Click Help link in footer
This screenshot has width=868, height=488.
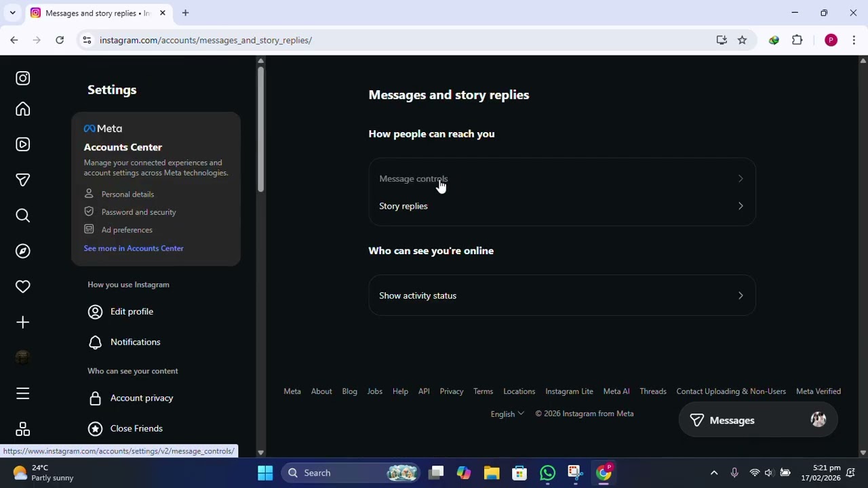click(x=400, y=392)
